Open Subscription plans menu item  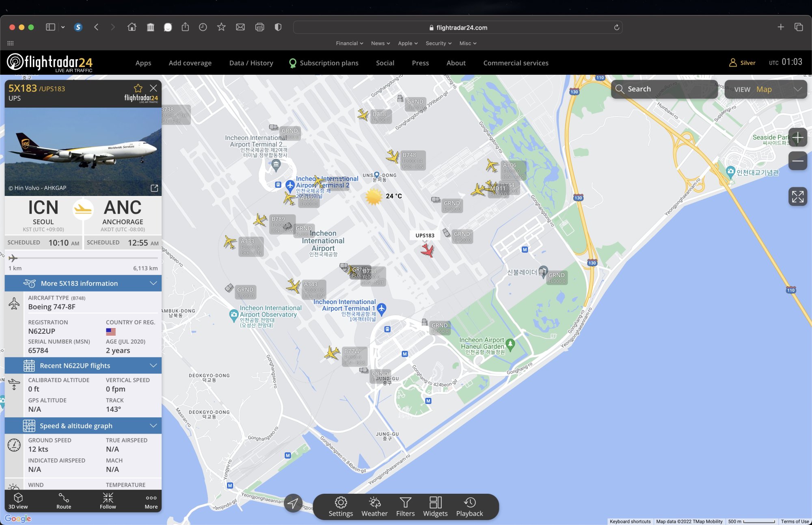tap(329, 63)
